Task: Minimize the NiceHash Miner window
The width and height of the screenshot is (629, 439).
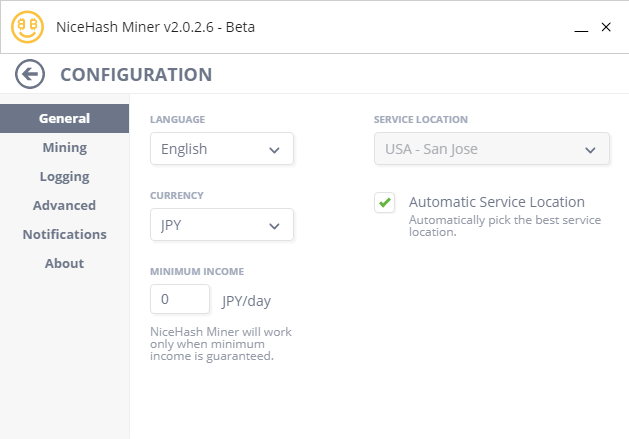Action: (x=580, y=28)
